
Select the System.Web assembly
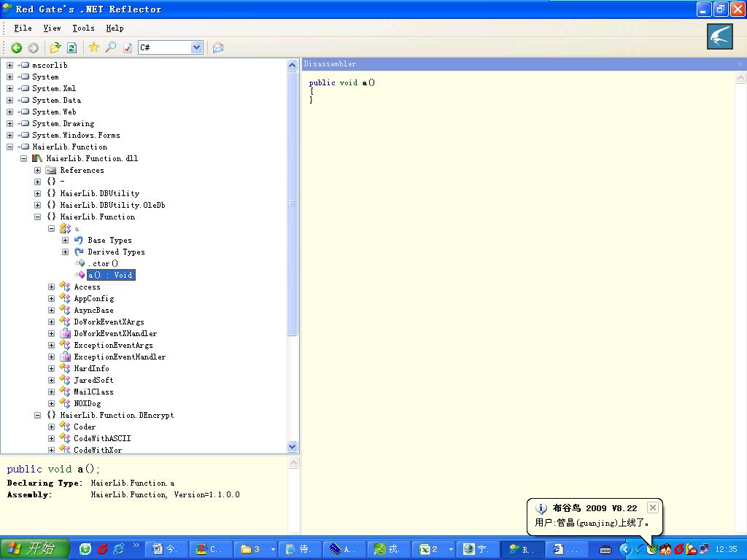click(54, 112)
